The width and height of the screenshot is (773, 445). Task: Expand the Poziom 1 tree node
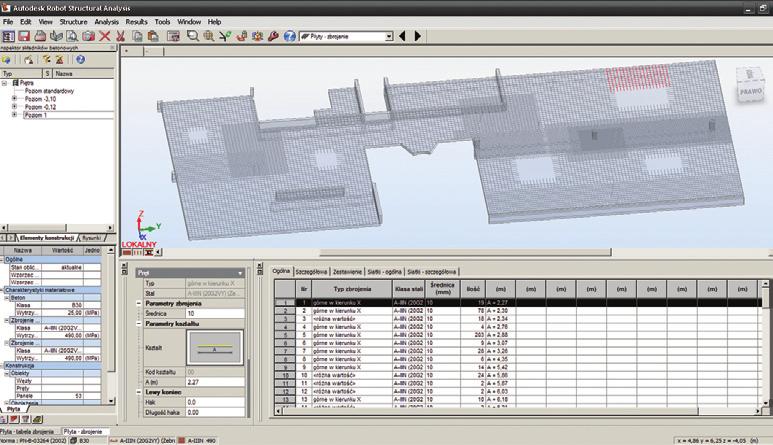click(14, 114)
